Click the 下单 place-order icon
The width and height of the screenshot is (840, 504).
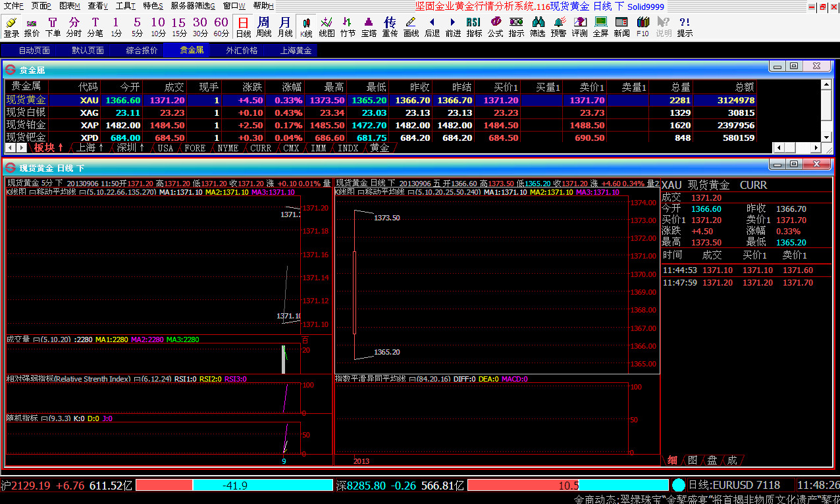(53, 27)
